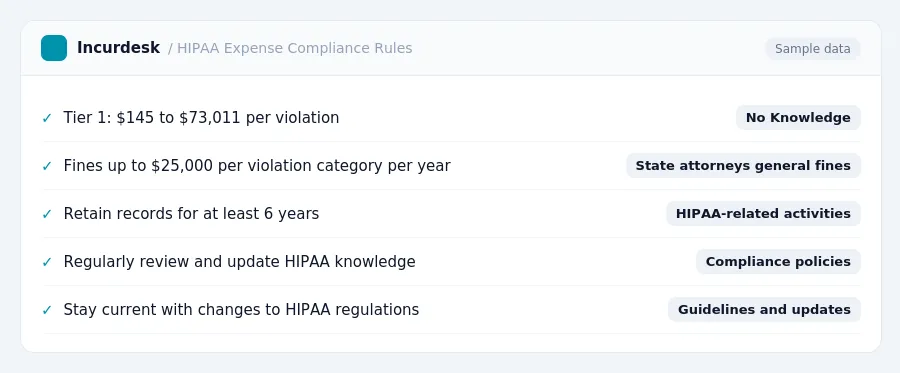This screenshot has width=900, height=373.
Task: Click checkmark beside Fines up to $25,000
Action: pyautogui.click(x=47, y=166)
